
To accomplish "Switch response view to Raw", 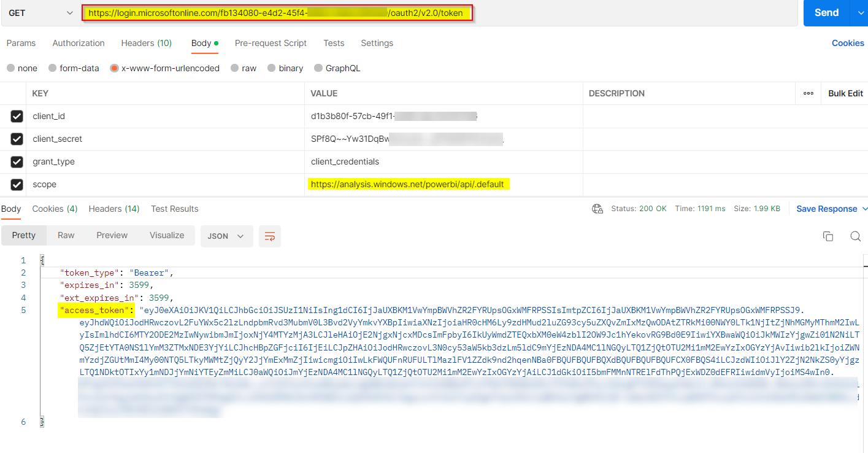I will [x=66, y=235].
